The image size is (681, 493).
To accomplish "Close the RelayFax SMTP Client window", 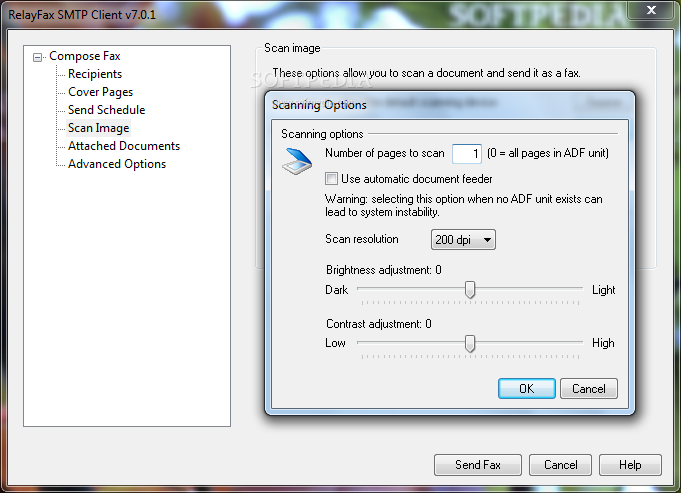I will 651,10.
